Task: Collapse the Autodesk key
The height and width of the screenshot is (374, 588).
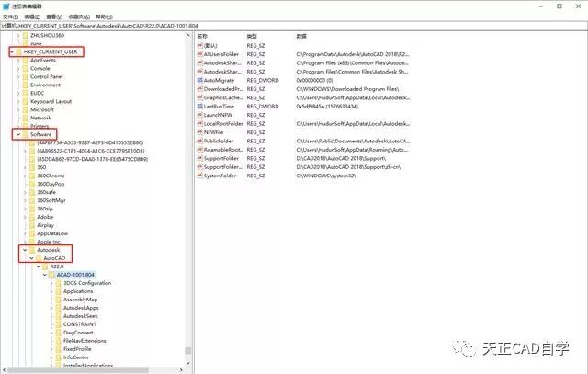Action: click(x=25, y=250)
